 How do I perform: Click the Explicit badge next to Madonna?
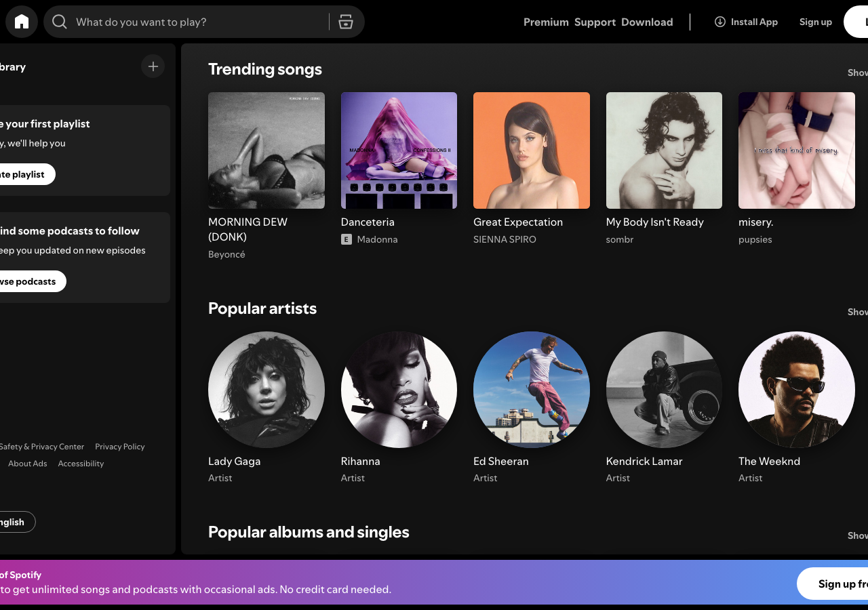[x=347, y=239]
